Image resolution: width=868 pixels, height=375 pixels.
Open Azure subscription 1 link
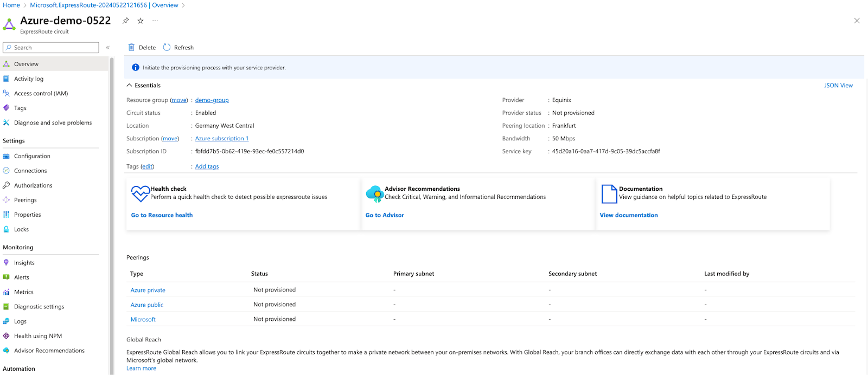(x=222, y=139)
